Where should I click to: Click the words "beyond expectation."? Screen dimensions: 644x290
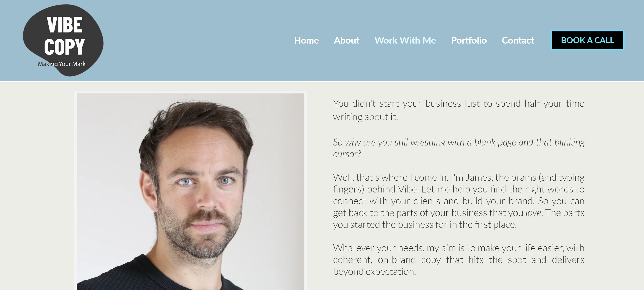coord(374,272)
